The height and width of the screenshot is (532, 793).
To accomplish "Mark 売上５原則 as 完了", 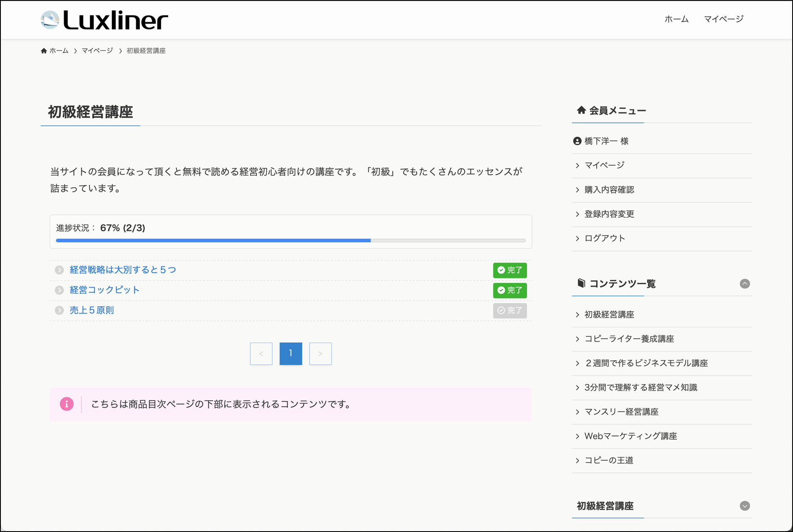I will coord(510,310).
